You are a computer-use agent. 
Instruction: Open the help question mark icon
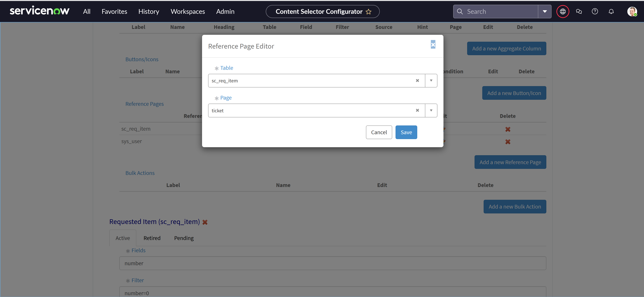(595, 11)
